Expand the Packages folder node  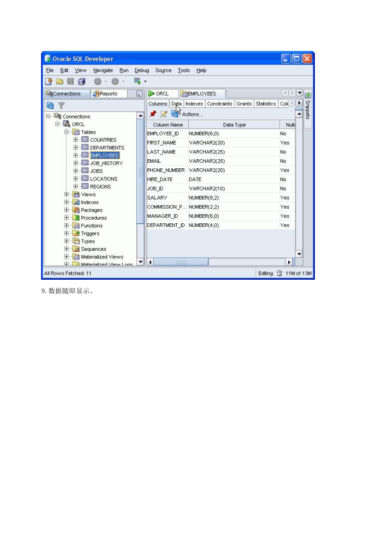pyautogui.click(x=67, y=210)
